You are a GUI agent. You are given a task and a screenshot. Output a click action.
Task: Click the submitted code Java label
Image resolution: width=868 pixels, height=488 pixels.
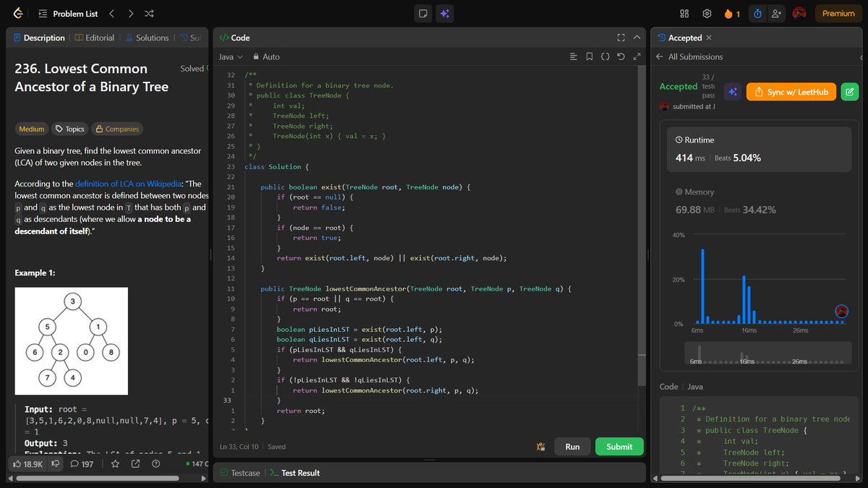click(695, 387)
